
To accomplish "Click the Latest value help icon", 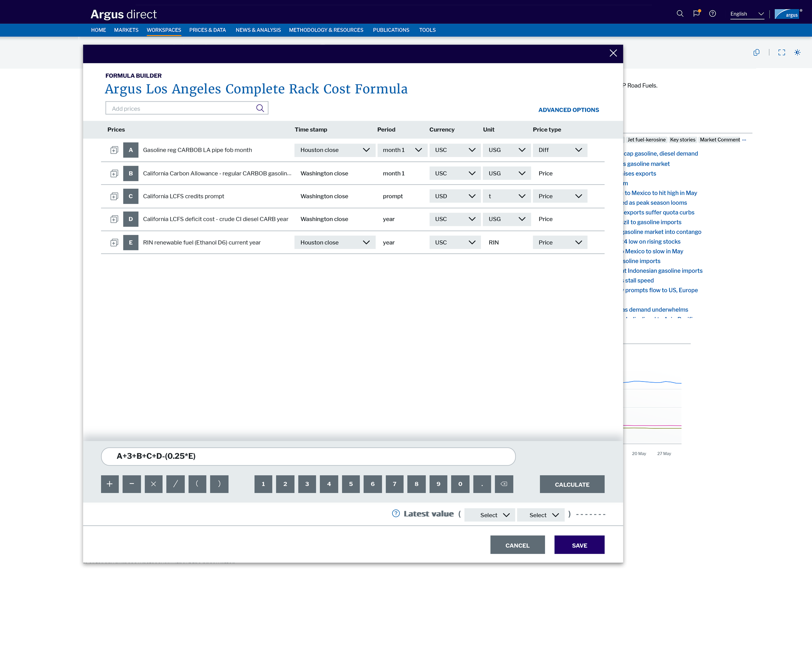I will [395, 514].
